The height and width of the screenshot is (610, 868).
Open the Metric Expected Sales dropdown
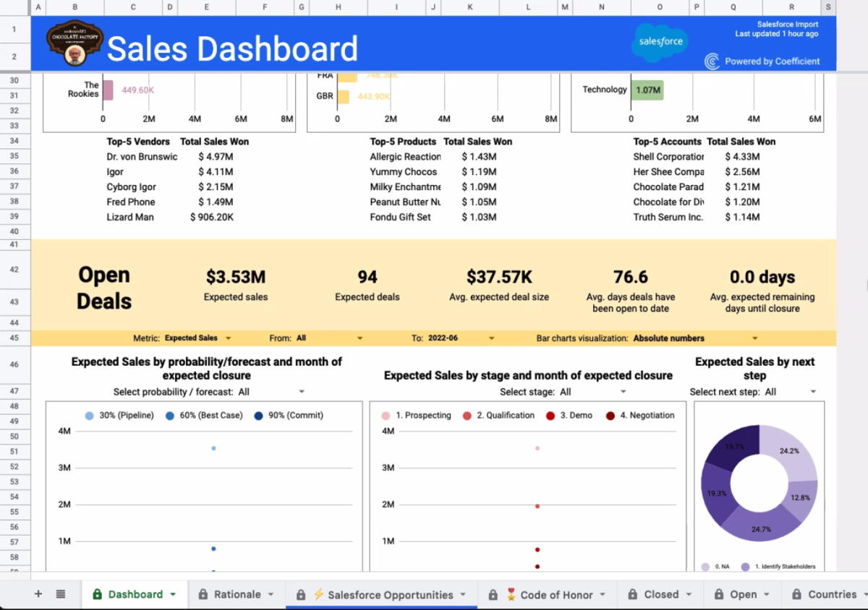point(228,338)
